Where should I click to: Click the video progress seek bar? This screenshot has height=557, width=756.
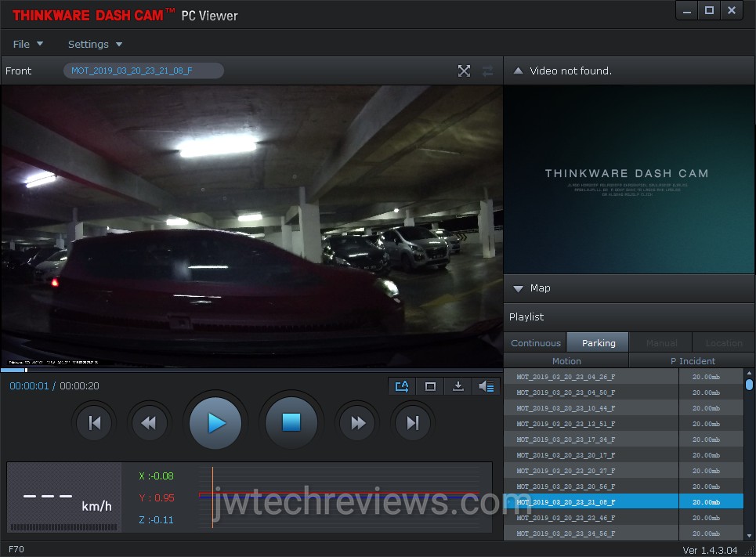(251, 370)
